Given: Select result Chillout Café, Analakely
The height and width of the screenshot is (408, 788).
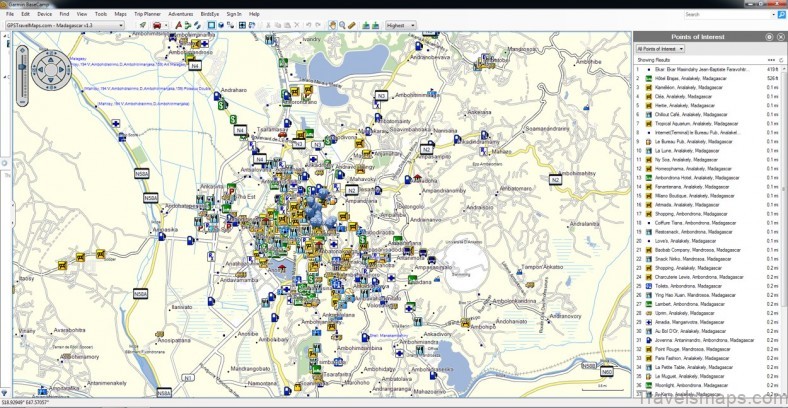Looking at the screenshot, I should tap(708, 115).
